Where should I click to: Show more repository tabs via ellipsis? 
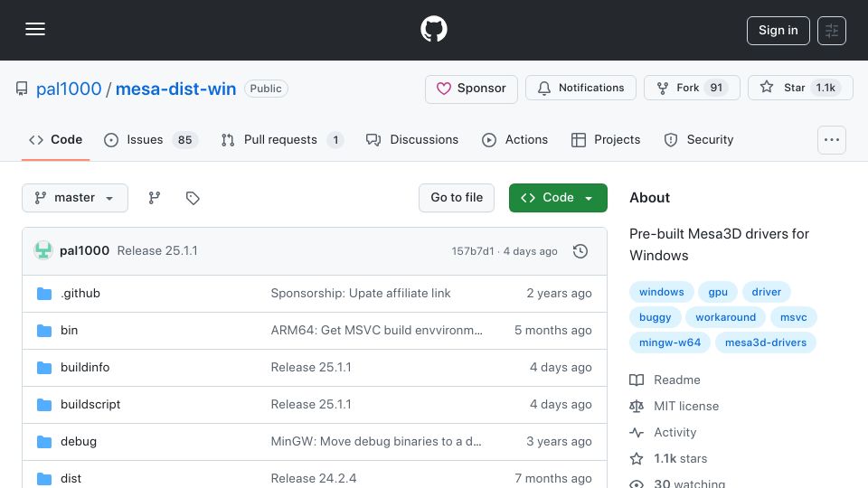832,140
